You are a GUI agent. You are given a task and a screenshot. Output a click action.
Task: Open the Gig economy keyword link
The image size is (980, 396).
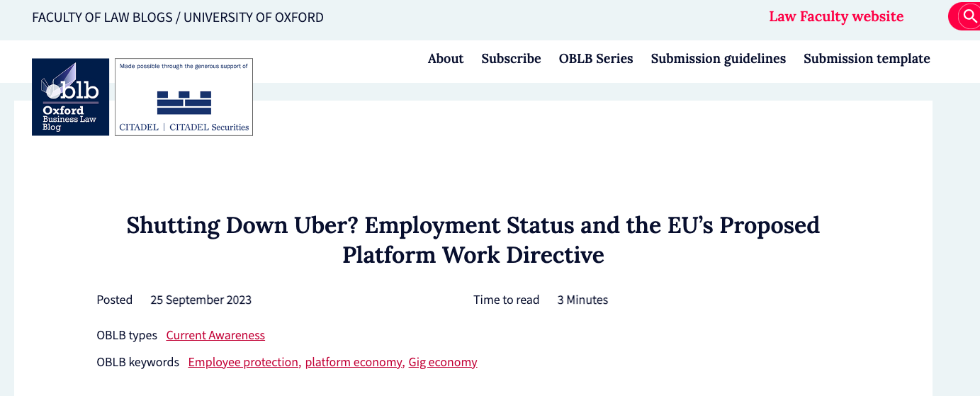(443, 362)
